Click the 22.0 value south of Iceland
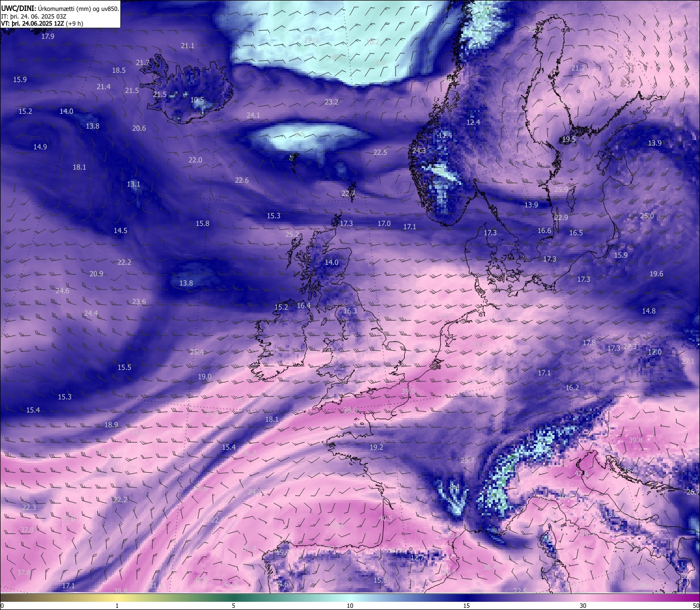700x610 pixels. coord(195,160)
